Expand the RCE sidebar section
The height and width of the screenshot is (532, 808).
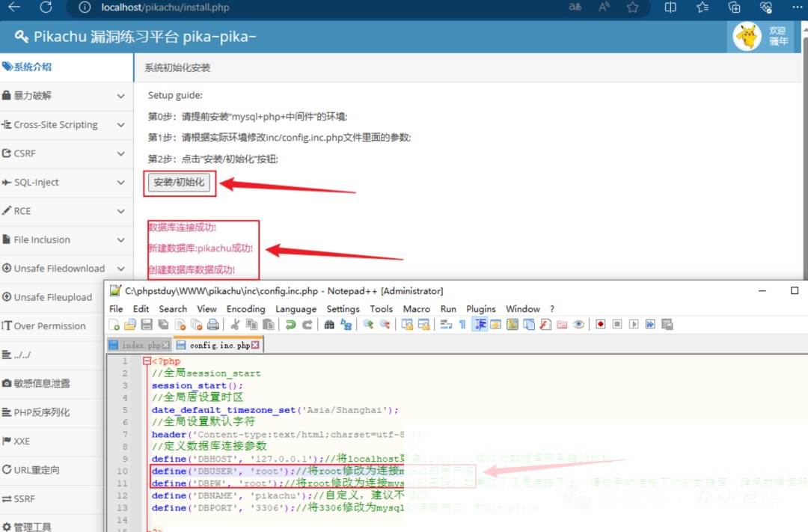67,211
